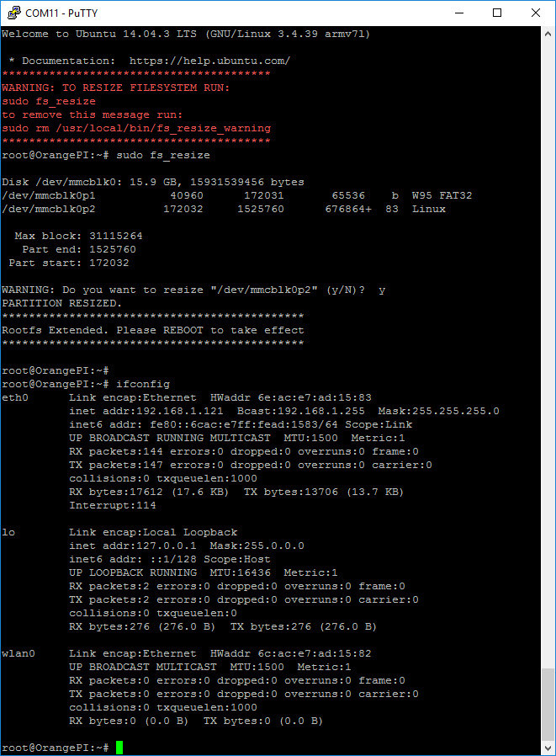Click the wlan0 interface name
The width and height of the screenshot is (556, 756).
coord(19,654)
